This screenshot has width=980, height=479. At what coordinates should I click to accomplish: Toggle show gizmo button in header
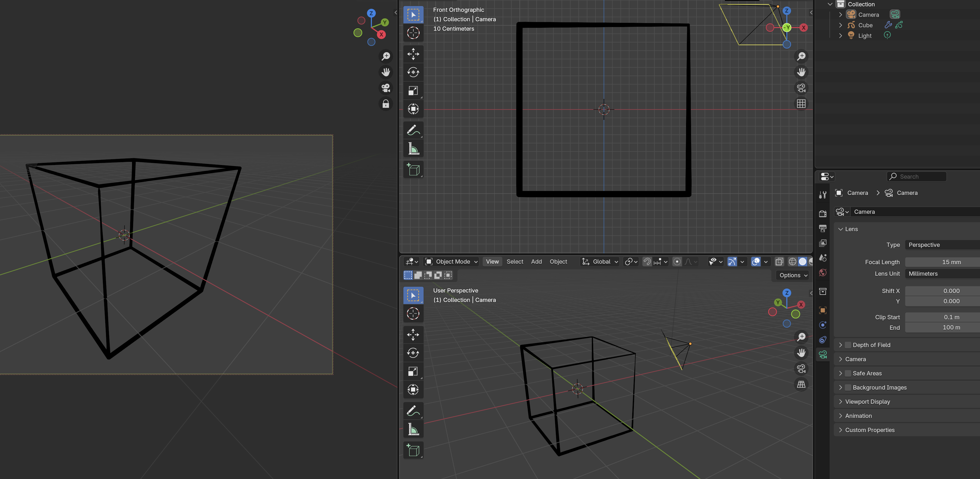pos(732,262)
